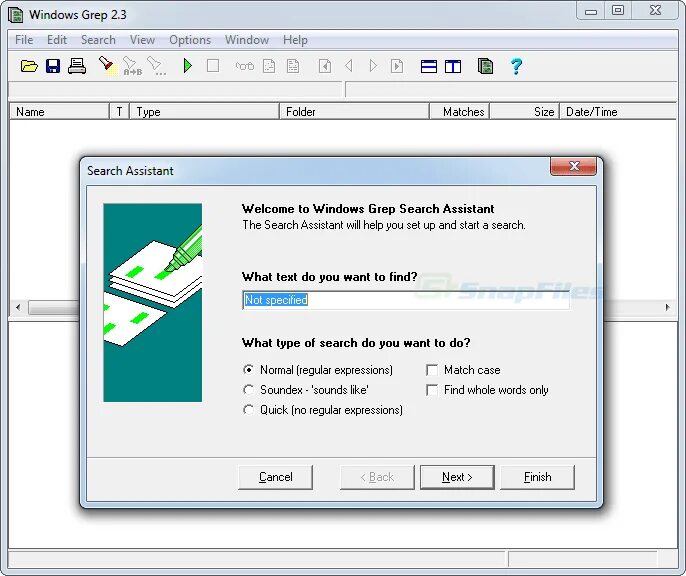
Task: Click the binoculars find icon
Action: (245, 66)
